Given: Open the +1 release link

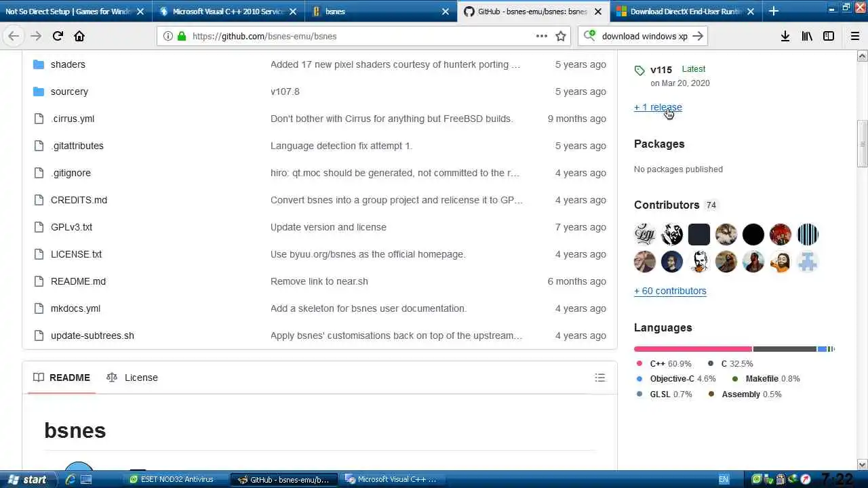Looking at the screenshot, I should click(x=658, y=107).
